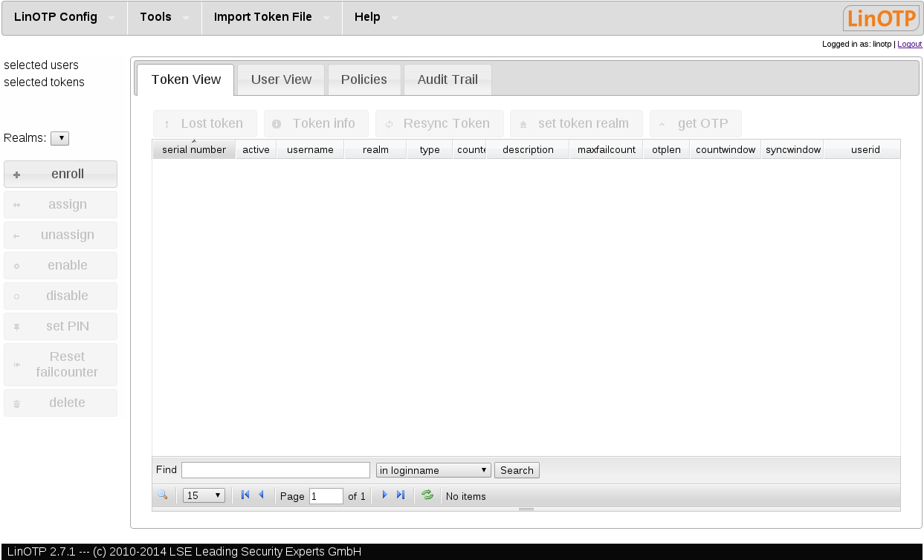Viewport: 924px width, 560px height.
Task: Click the 'selected users' label
Action: point(41,65)
